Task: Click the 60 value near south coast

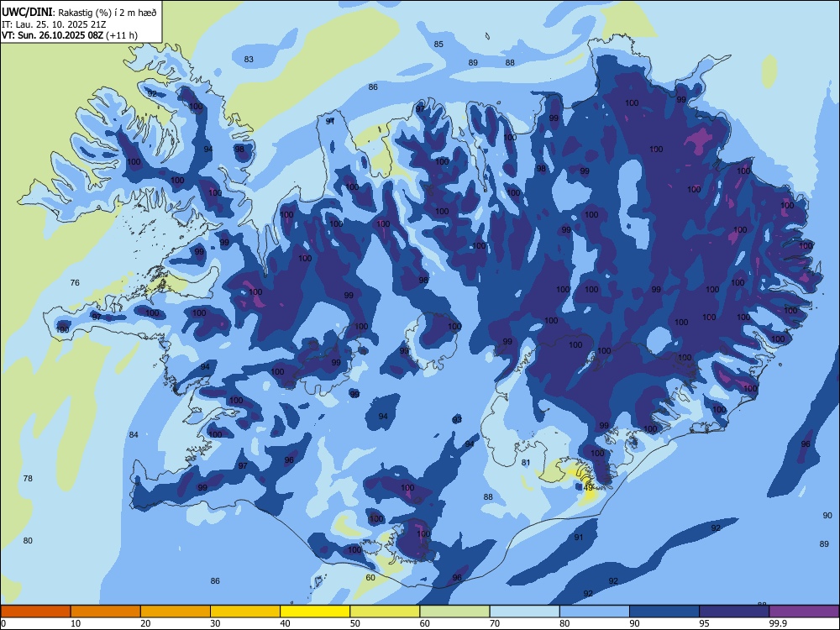Action: point(370,578)
